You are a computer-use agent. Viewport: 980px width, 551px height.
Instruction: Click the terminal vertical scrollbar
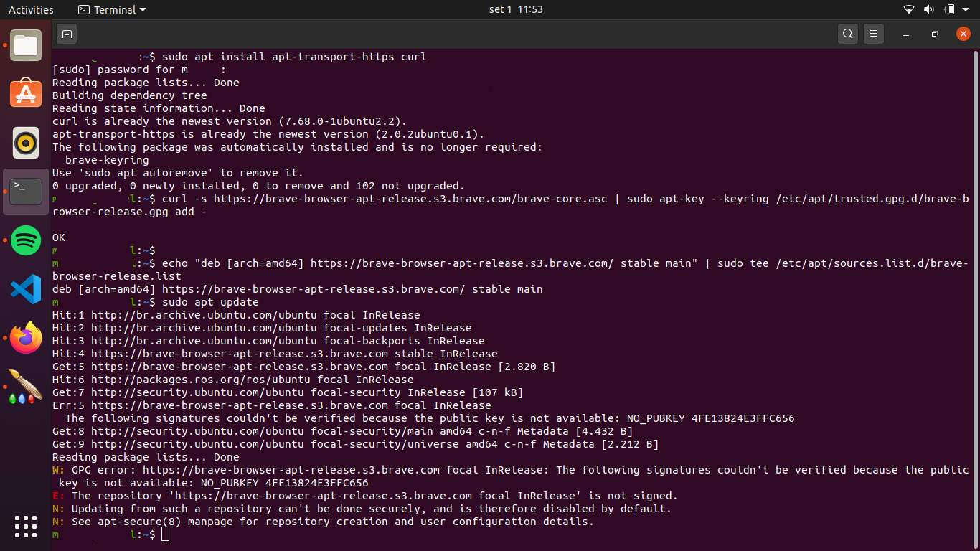[x=975, y=287]
